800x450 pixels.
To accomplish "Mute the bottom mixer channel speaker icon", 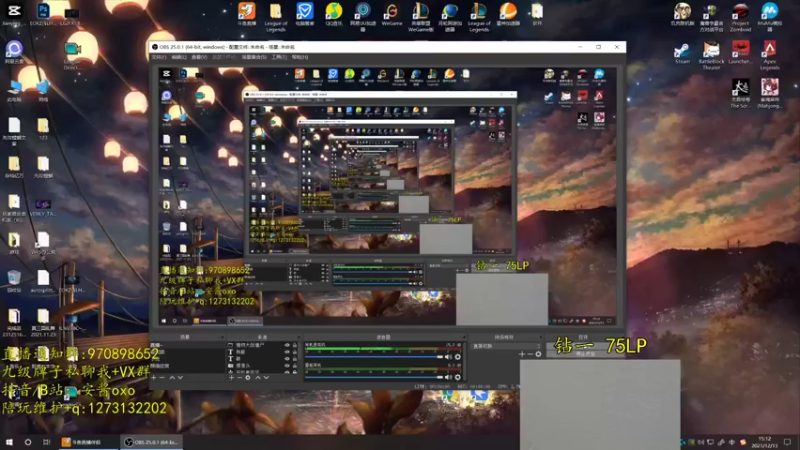I will pyautogui.click(x=448, y=377).
